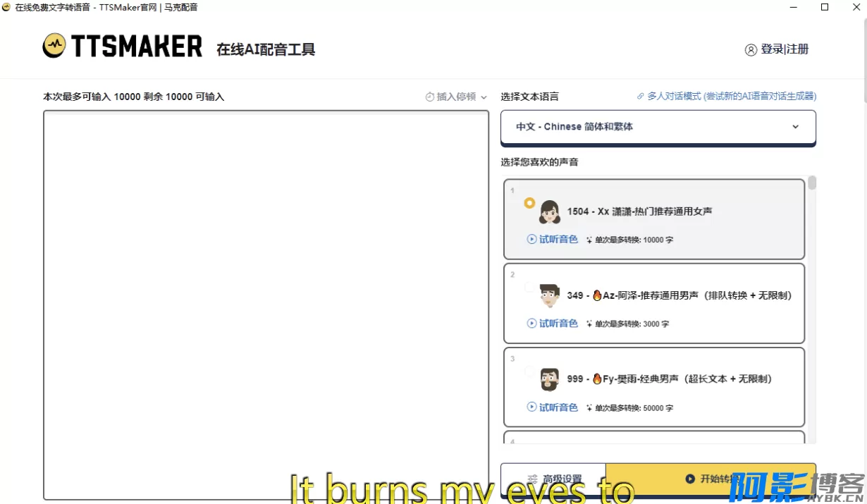This screenshot has height=504, width=867.
Task: Click the Xx 潇潇 female voice avatar
Action: (x=550, y=211)
